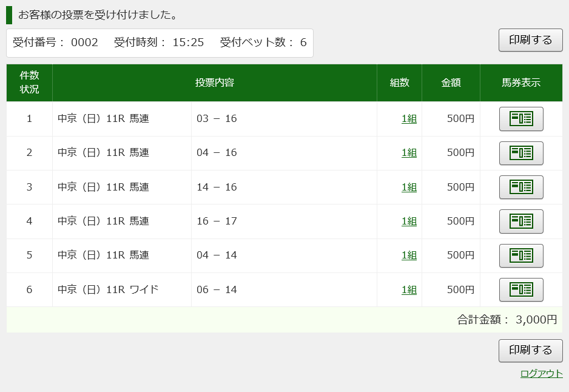Image resolution: width=569 pixels, height=392 pixels.
Task: Open 1組 link for ワイド 06-14
Action: 409,289
